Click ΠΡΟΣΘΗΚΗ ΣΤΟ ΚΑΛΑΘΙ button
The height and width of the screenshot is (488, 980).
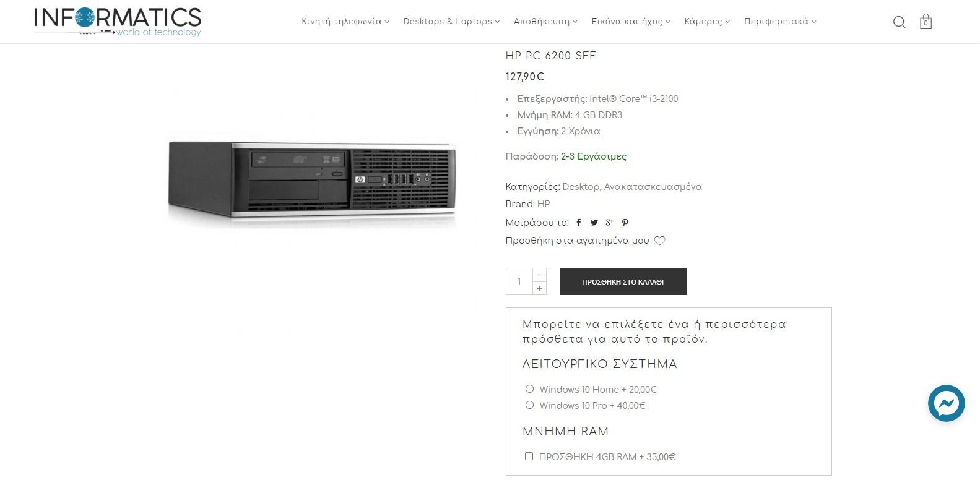(623, 281)
